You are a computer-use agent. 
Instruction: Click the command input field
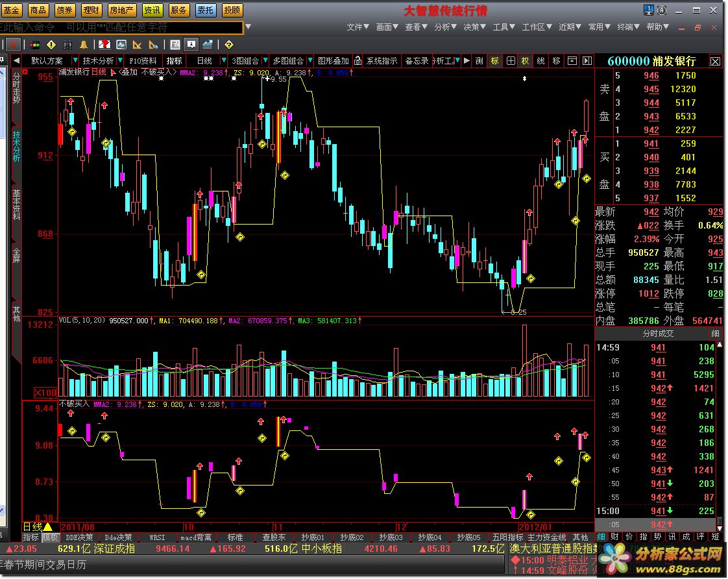(x=121, y=27)
